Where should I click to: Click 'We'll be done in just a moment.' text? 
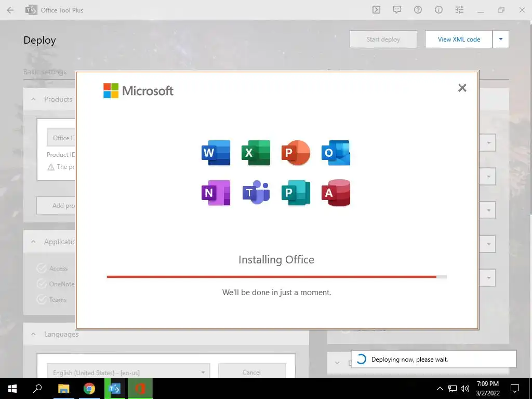pyautogui.click(x=276, y=292)
